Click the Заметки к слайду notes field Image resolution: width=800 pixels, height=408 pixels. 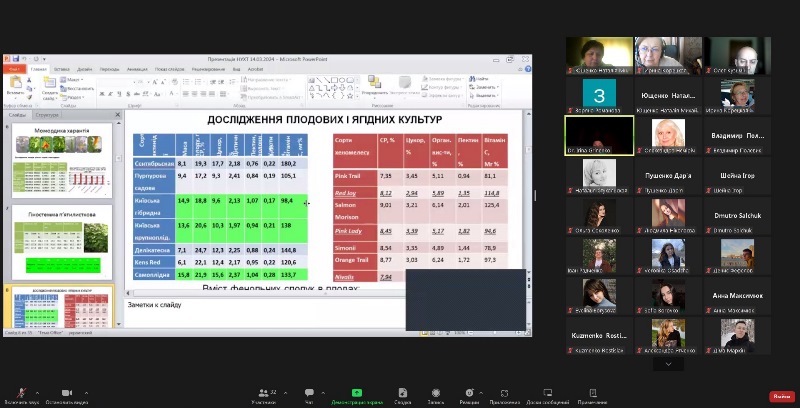(265, 312)
